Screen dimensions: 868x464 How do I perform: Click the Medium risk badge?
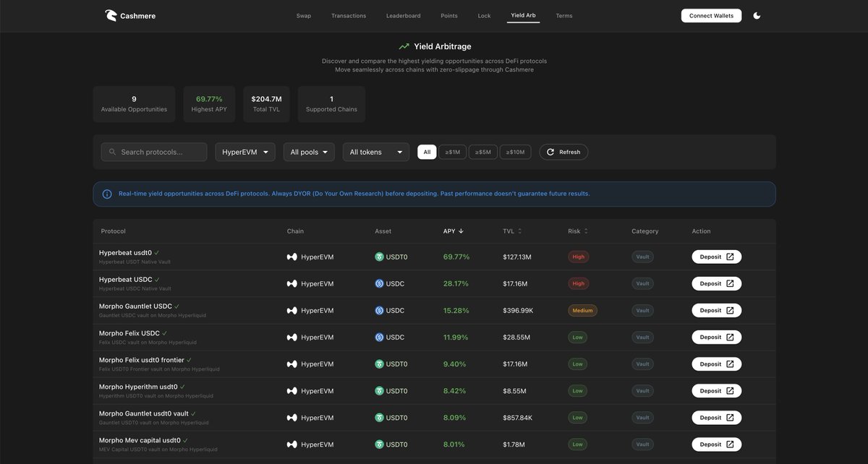582,310
